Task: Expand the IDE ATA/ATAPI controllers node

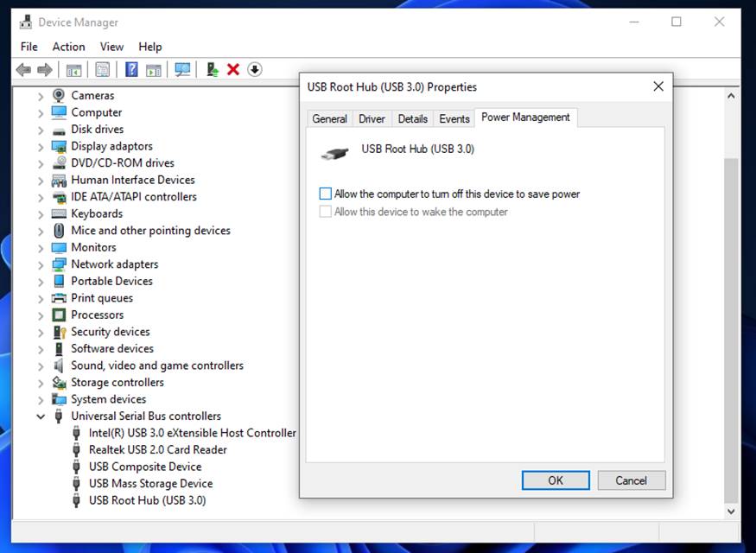Action: point(41,197)
